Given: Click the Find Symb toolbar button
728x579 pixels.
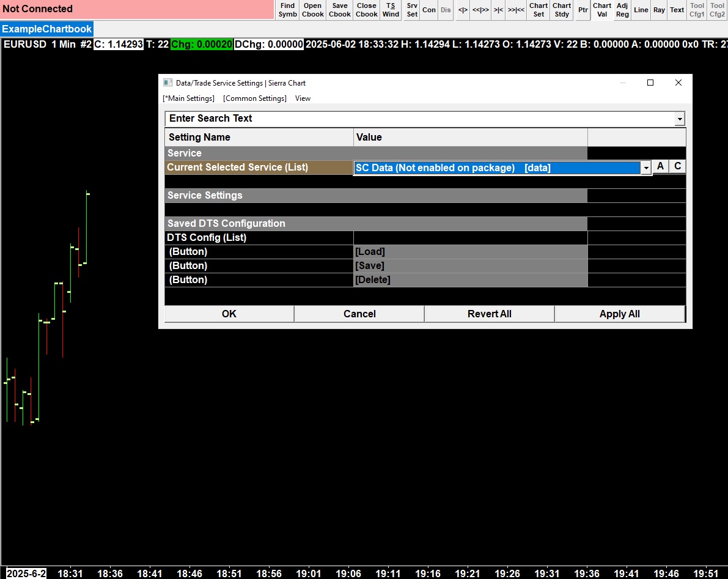Looking at the screenshot, I should [287, 10].
